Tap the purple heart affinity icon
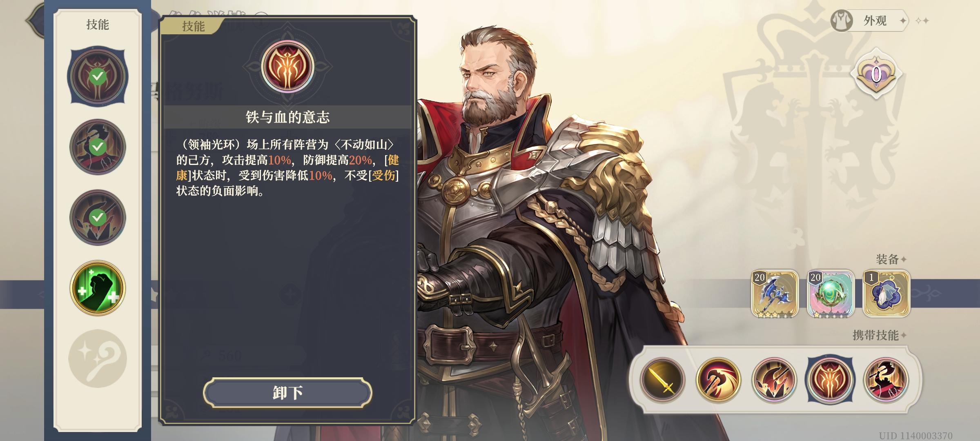This screenshot has width=980, height=441. pos(876,74)
